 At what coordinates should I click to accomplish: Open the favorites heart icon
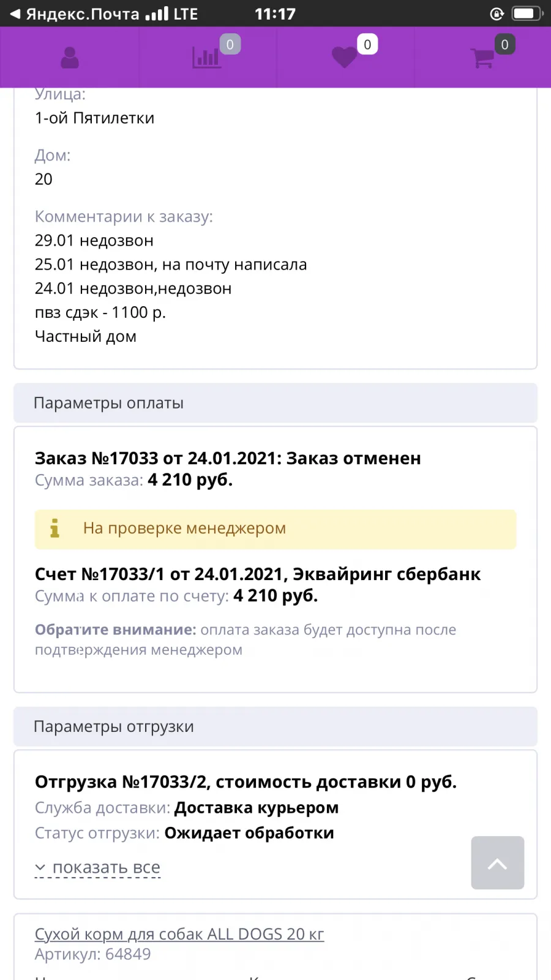click(344, 58)
